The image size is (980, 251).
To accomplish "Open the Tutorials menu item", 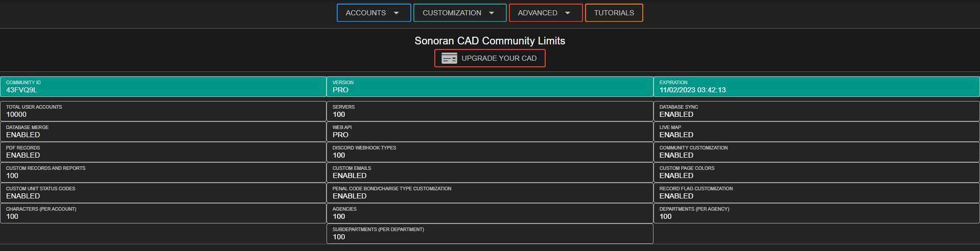I will click(x=614, y=13).
